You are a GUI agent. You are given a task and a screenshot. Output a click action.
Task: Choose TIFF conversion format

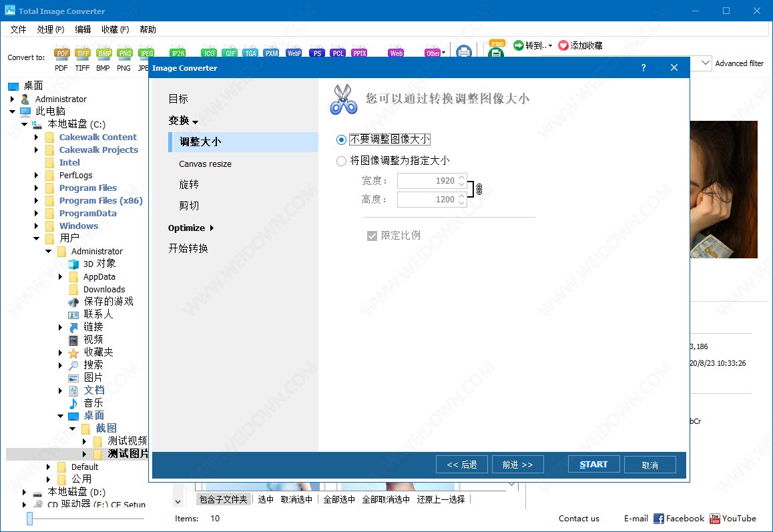(x=82, y=53)
